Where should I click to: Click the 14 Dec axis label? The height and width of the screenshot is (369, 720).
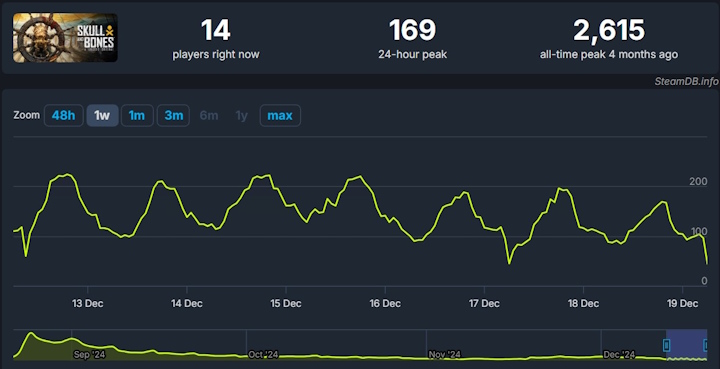[187, 303]
